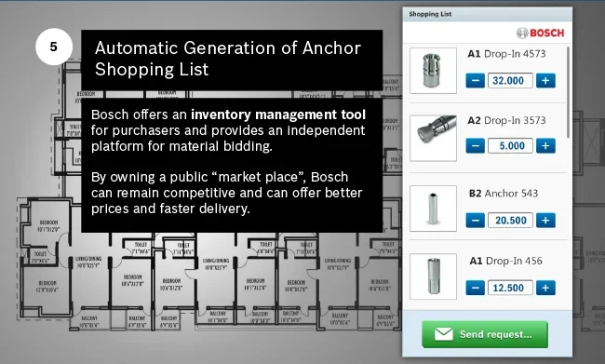Increase quantity of A2 Drop-In 3573
Viewport: 605px width, 364px height.
(x=545, y=146)
